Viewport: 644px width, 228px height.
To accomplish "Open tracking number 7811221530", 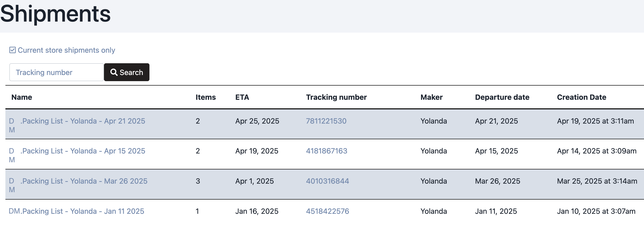I will (x=326, y=121).
